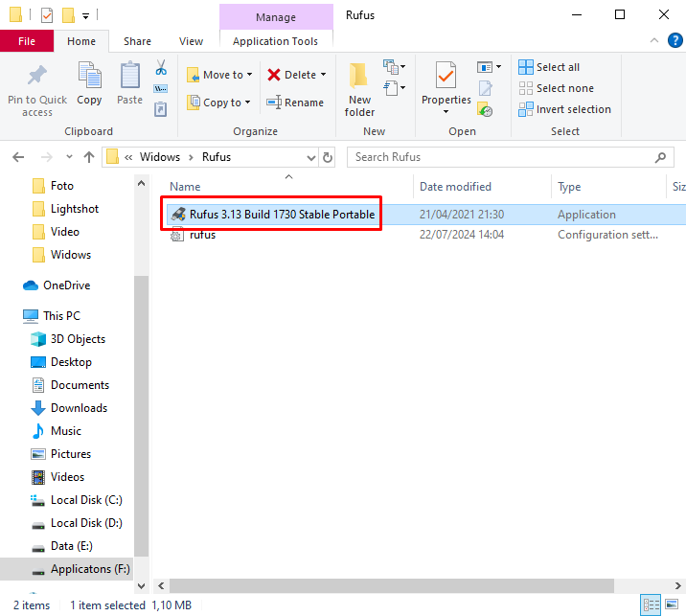This screenshot has width=686, height=616.
Task: Create a New folder
Action: click(x=359, y=90)
